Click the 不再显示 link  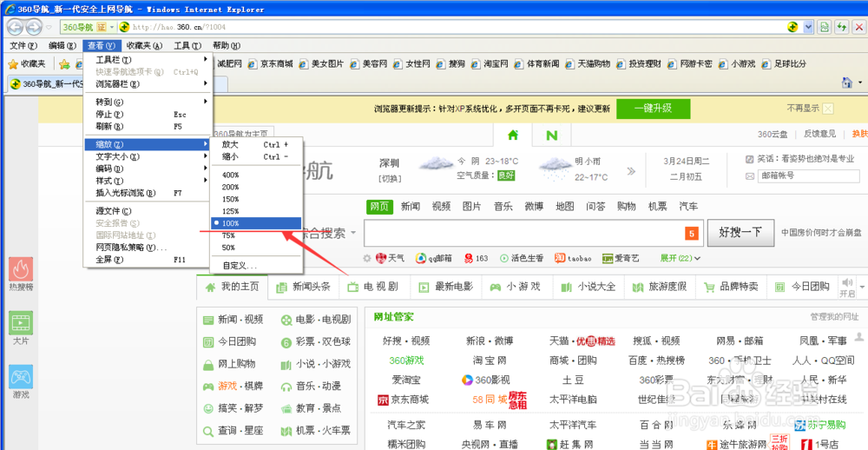tap(803, 108)
